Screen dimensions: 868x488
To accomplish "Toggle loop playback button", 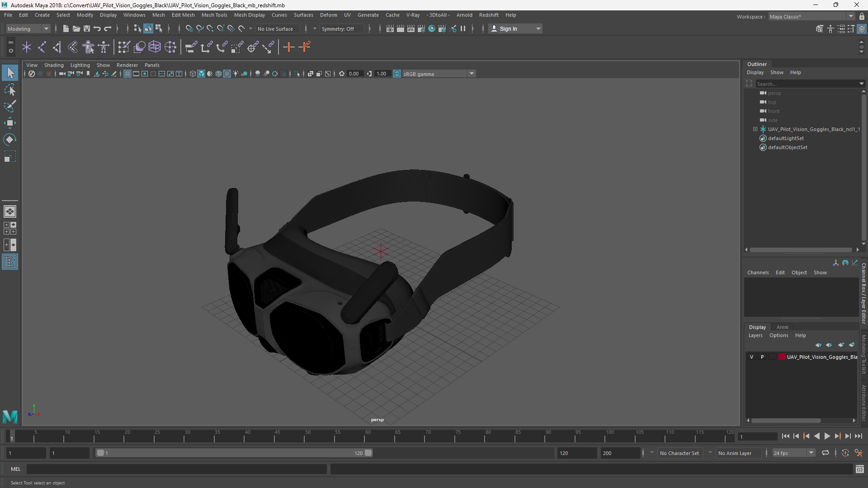I will (x=825, y=453).
